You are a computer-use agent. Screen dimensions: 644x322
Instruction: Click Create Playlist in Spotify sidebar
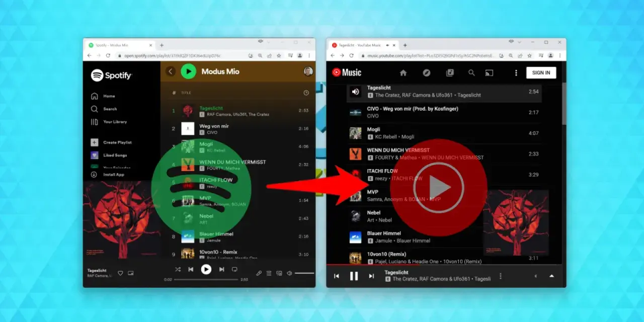coord(111,142)
